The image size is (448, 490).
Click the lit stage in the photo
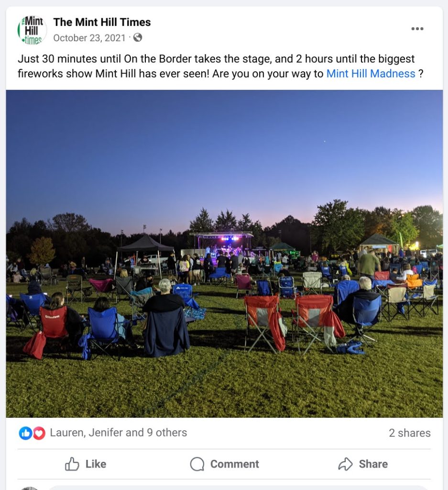[221, 245]
